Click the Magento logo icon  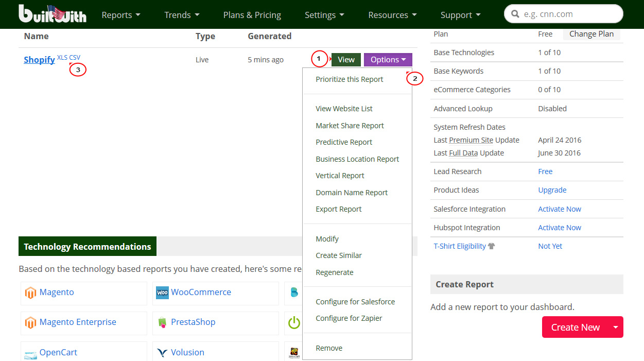(30, 293)
